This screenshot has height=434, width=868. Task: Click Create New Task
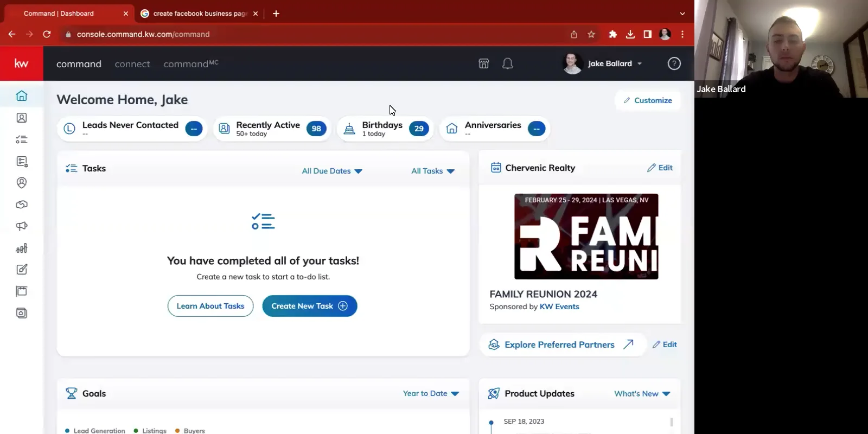point(310,306)
